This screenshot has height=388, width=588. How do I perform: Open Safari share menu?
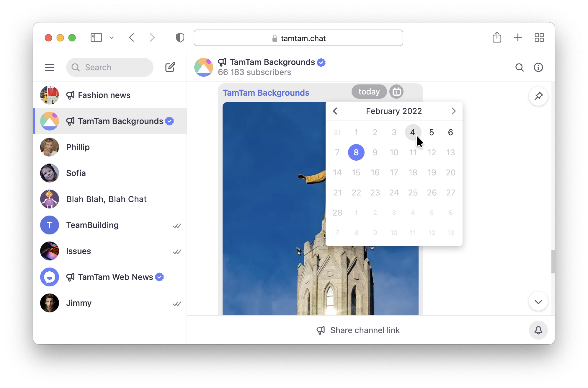(x=497, y=37)
